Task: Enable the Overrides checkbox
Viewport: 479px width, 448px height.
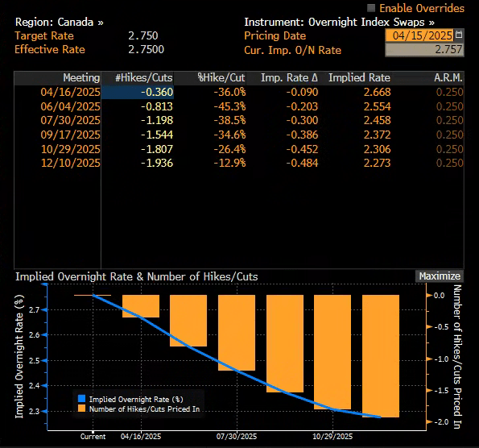Action: click(371, 8)
